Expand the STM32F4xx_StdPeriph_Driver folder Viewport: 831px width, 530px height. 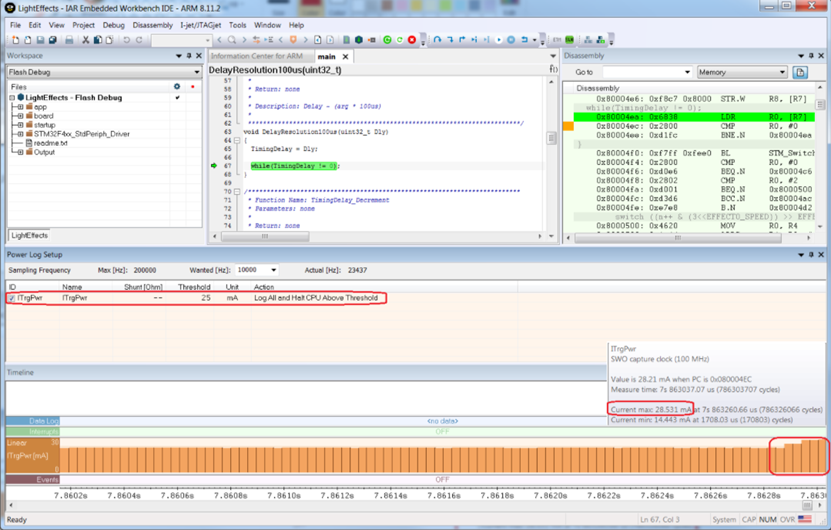(x=20, y=134)
